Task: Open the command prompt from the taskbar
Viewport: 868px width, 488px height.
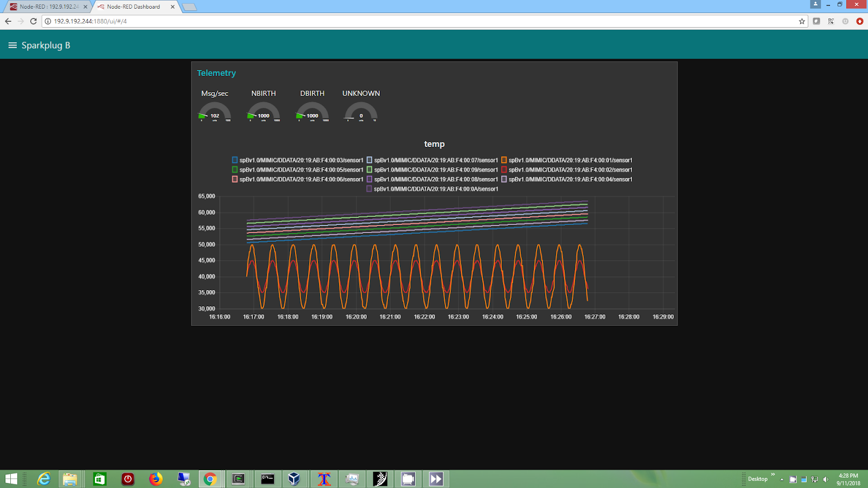Action: pyautogui.click(x=267, y=479)
